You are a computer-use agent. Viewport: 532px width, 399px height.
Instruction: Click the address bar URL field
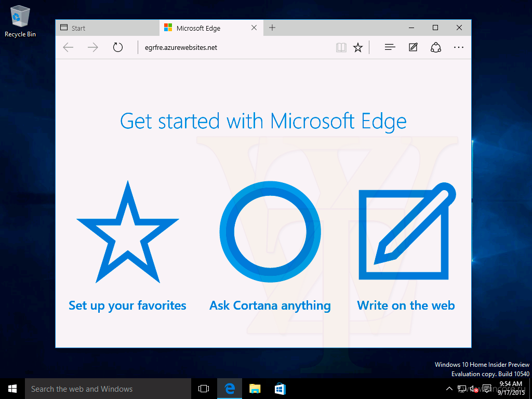pos(236,47)
